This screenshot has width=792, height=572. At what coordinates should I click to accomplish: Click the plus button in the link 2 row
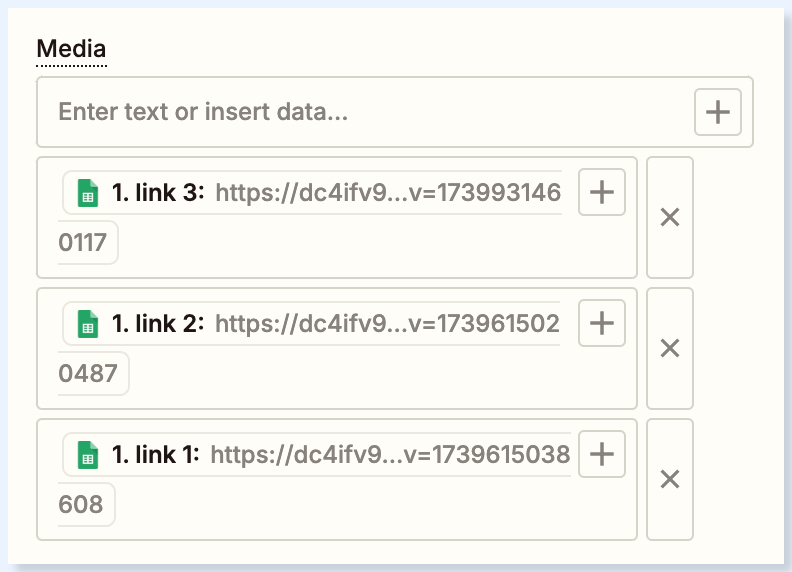click(x=602, y=323)
